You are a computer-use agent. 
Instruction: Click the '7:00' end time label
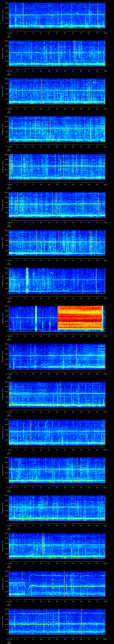[x=105, y=223]
